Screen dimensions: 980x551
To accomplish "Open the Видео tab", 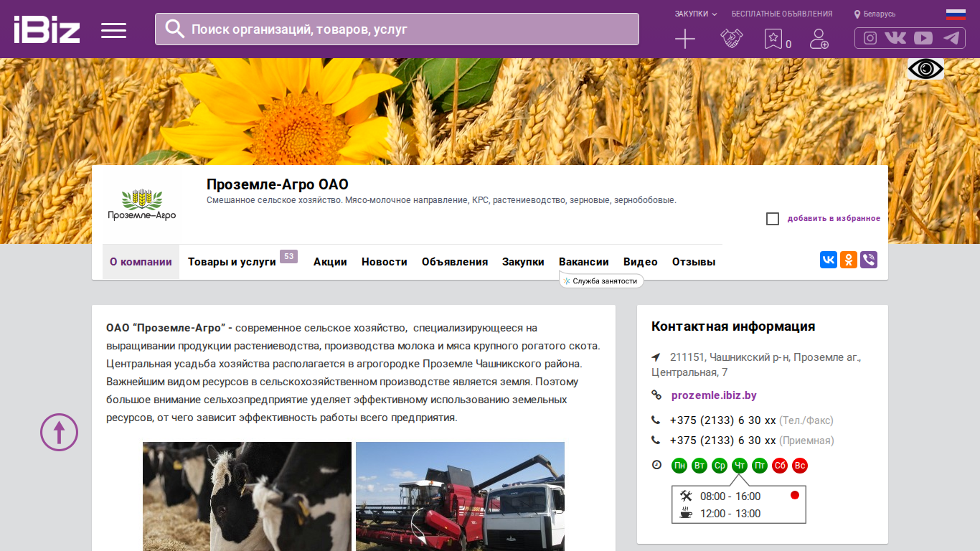I will tap(641, 262).
